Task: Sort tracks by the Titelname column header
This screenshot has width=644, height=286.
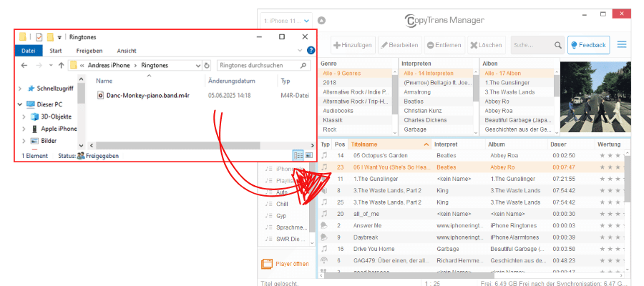Action: tap(389, 144)
